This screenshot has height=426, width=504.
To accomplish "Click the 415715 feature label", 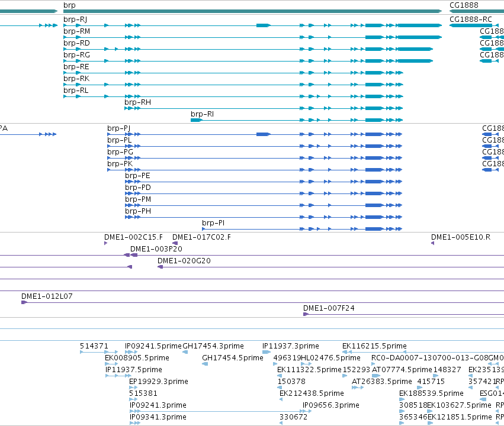I will [431, 382].
